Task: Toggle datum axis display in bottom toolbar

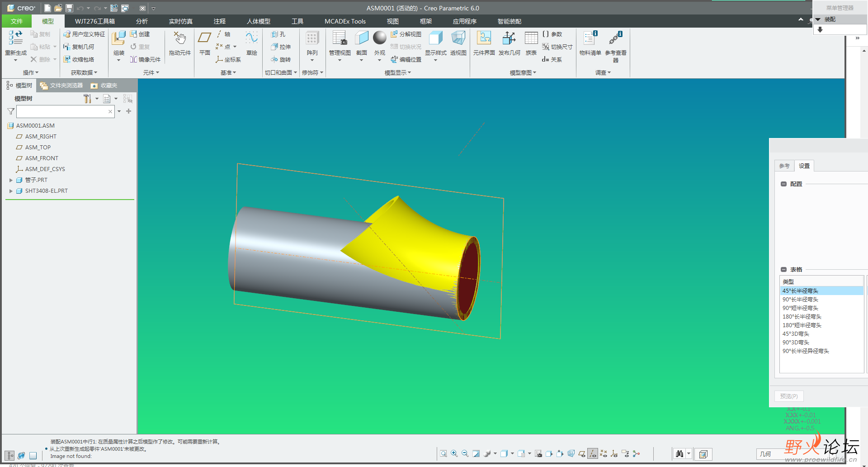Action: pos(593,454)
